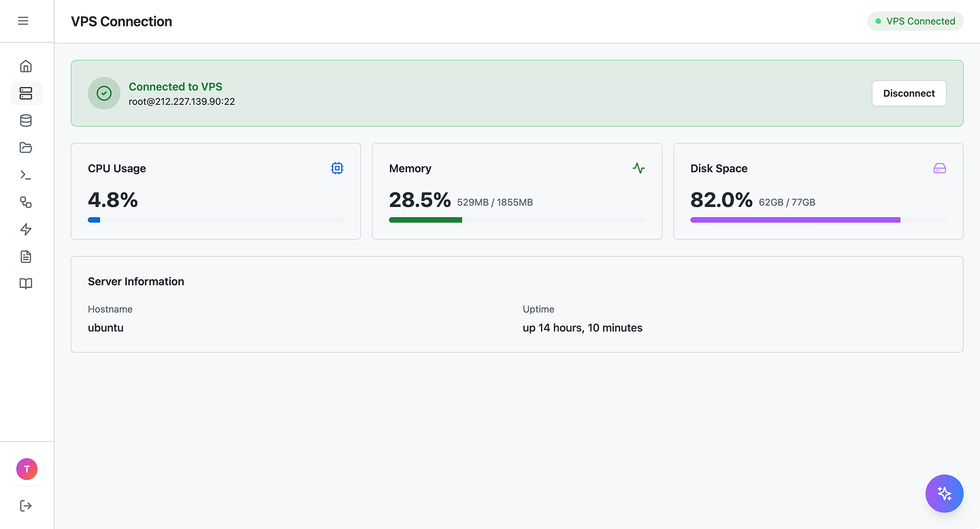Open the book documentation sidebar icon
Screen dimensions: 980x529
click(26, 284)
